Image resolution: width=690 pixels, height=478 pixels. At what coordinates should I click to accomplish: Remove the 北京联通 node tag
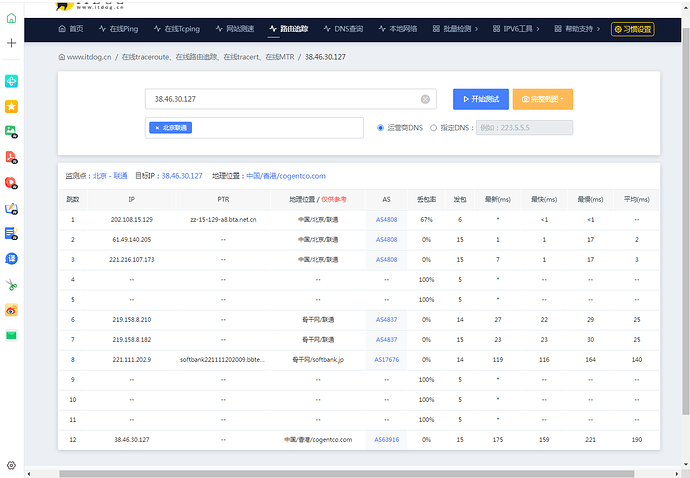pyautogui.click(x=157, y=128)
